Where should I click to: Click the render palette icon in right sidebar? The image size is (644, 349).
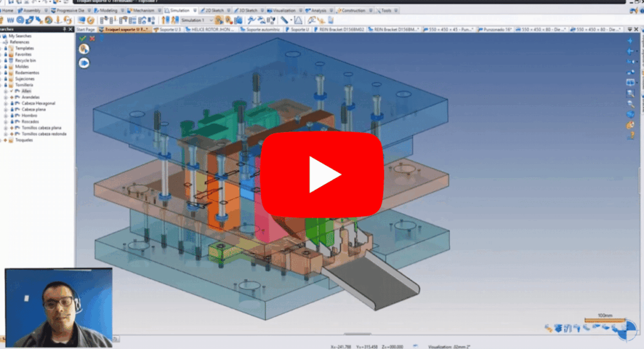630,125
